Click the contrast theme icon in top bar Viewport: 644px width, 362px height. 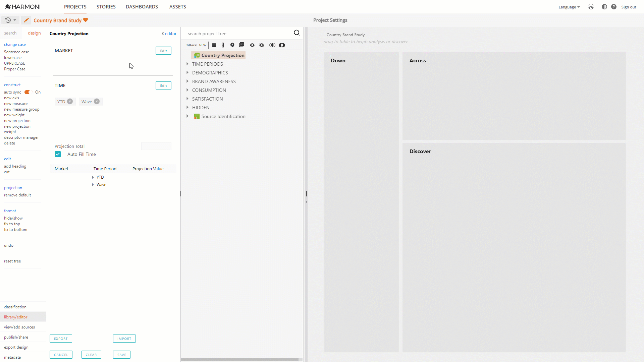(x=604, y=7)
